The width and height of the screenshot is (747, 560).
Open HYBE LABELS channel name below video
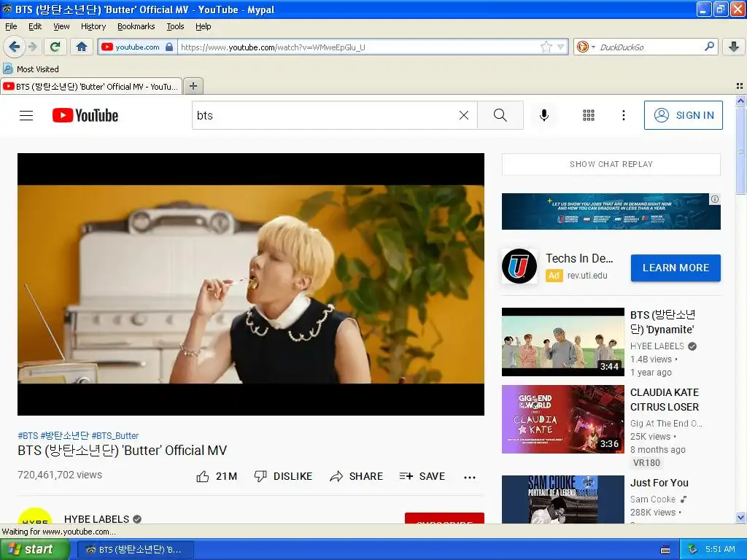point(97,518)
